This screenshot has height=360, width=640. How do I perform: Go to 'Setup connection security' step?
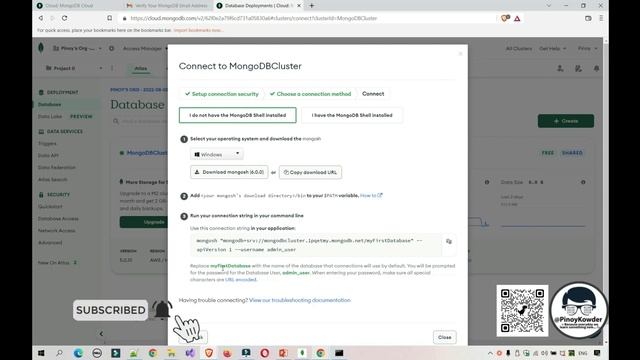tap(222, 94)
